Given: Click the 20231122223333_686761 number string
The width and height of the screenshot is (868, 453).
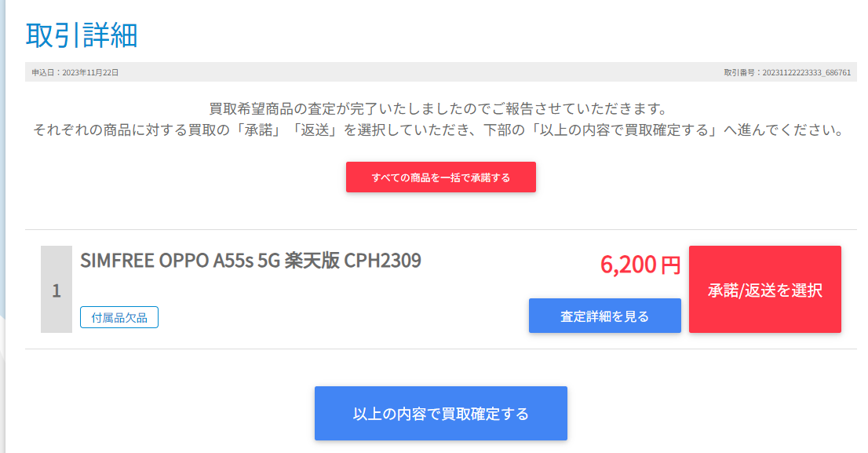Looking at the screenshot, I should pos(807,72).
